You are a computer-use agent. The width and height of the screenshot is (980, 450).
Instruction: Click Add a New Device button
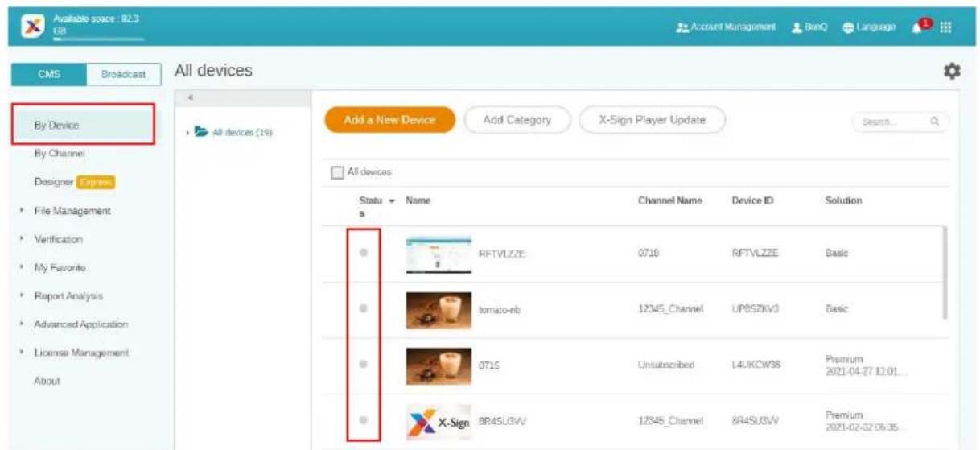coord(390,120)
